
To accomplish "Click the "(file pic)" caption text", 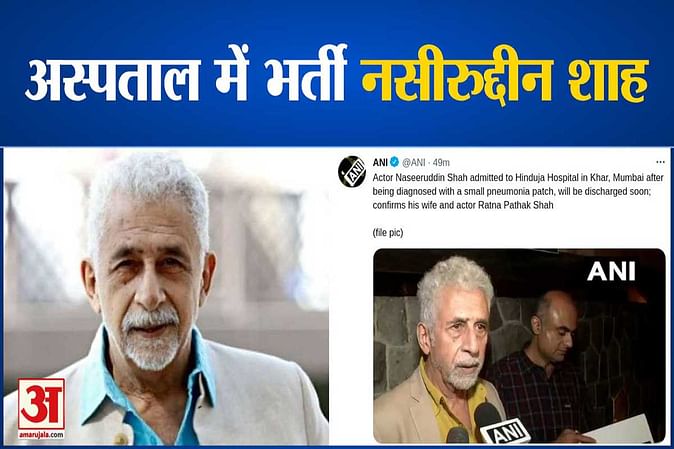I will point(388,233).
